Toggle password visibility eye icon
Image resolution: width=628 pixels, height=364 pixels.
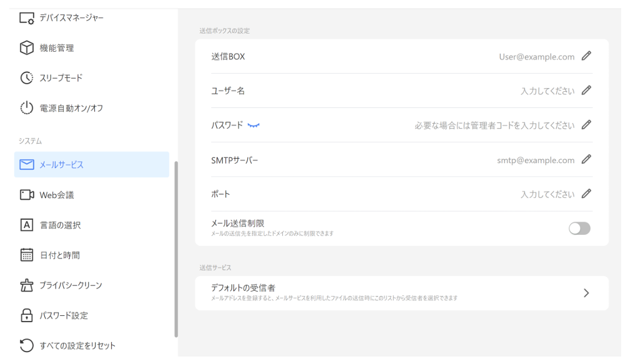pos(253,125)
